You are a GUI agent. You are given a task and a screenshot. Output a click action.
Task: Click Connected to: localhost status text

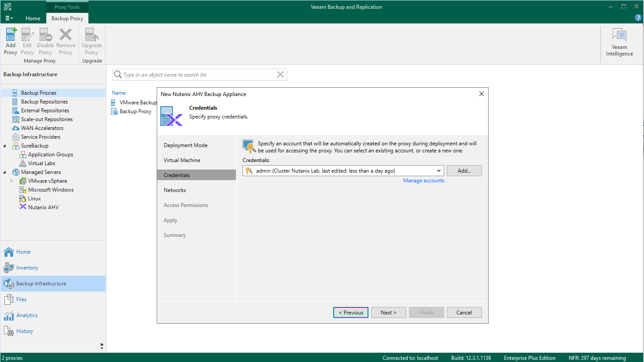click(410, 358)
